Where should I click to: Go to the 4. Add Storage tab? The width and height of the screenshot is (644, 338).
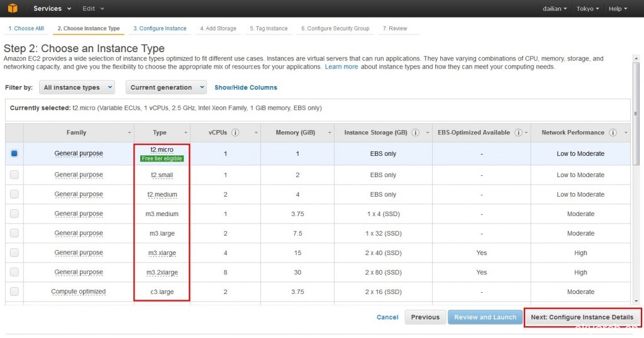coord(218,28)
